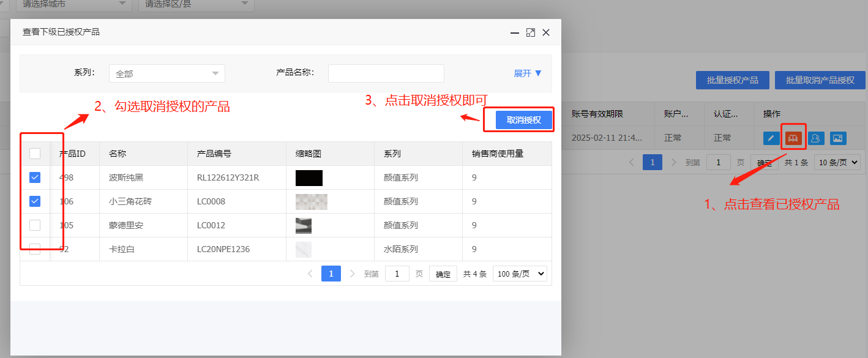The height and width of the screenshot is (358, 868).
Task: Click the 波斯纯黑 product name
Action: pos(126,177)
